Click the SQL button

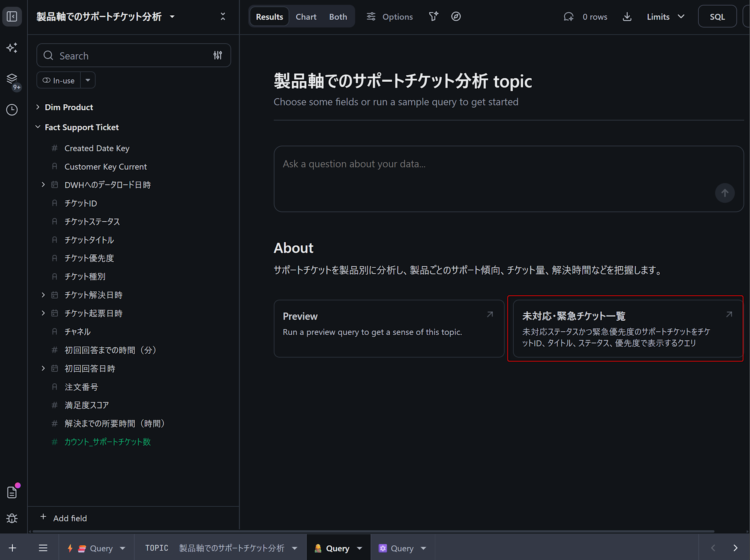point(717,17)
